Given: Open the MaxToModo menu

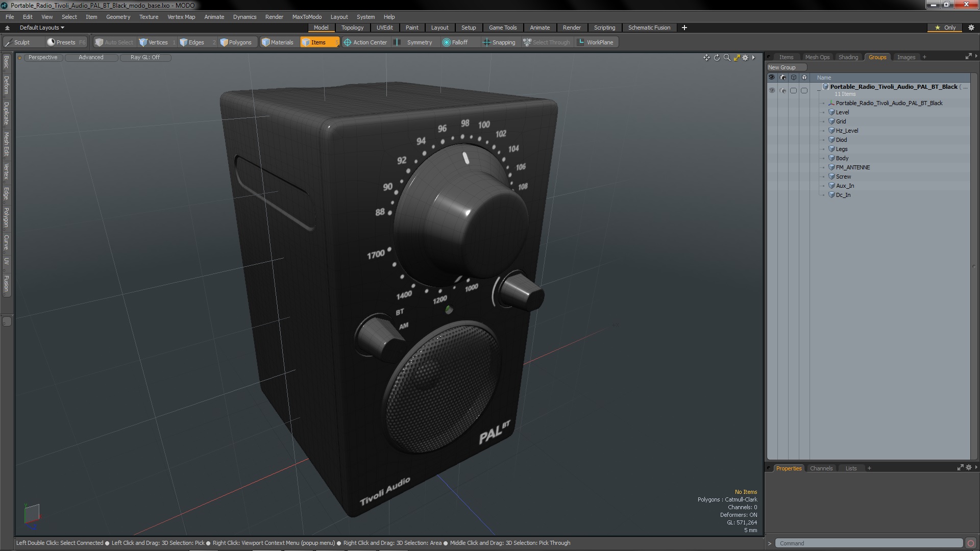Looking at the screenshot, I should pos(307,17).
